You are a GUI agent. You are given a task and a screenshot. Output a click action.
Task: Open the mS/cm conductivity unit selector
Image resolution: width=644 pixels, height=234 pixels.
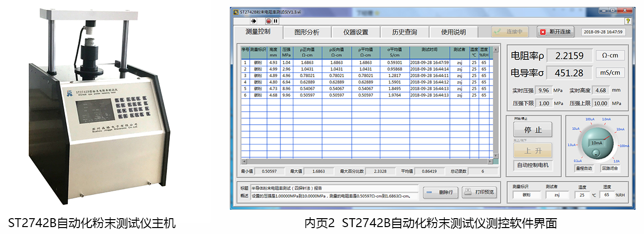coord(610,73)
